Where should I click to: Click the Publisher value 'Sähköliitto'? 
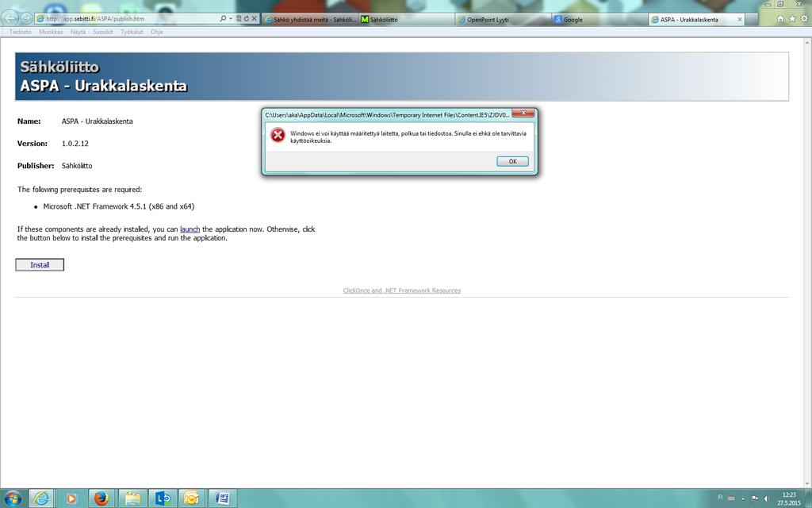point(77,166)
